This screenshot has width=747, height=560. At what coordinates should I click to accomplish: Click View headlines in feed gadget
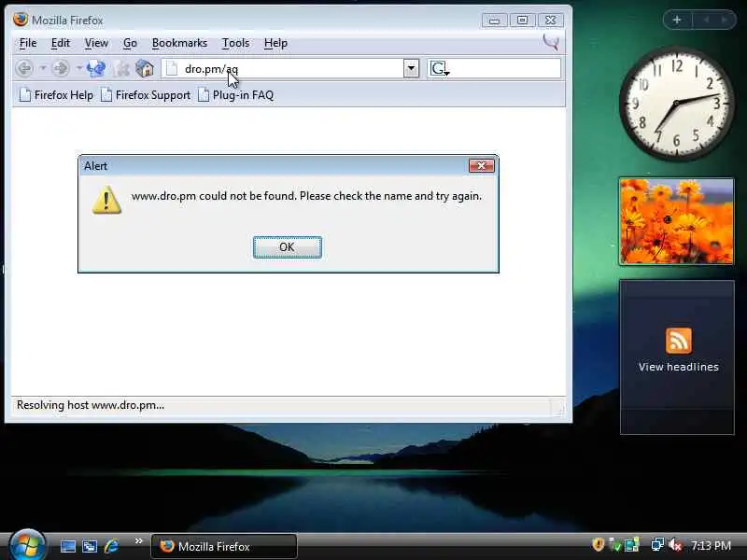[679, 367]
